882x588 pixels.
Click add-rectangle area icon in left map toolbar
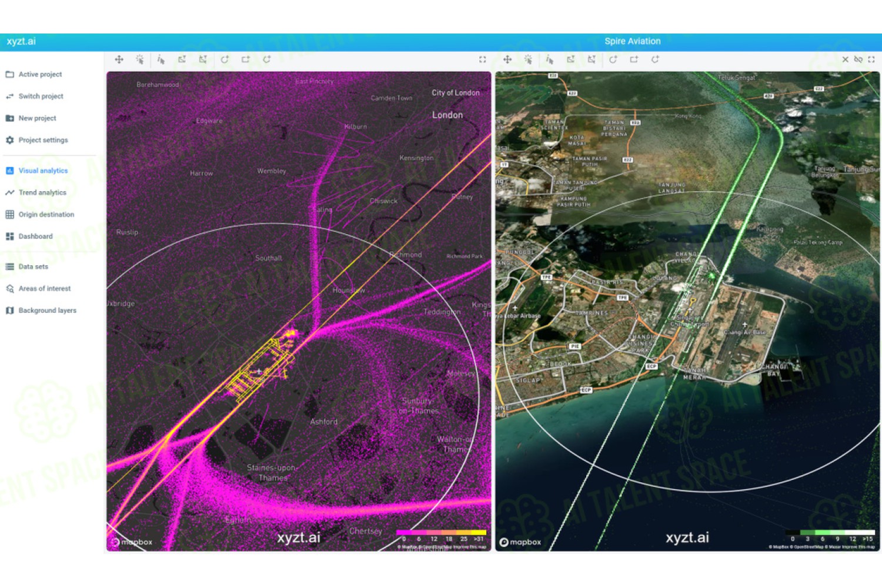pos(246,59)
